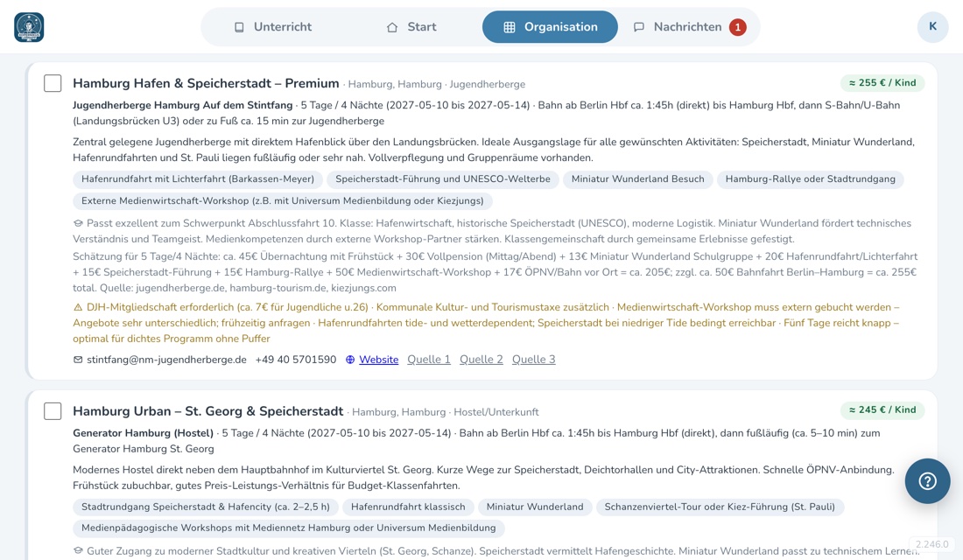Click the Miniatur Wunderland Besuch tag
The image size is (963, 560).
(x=637, y=179)
